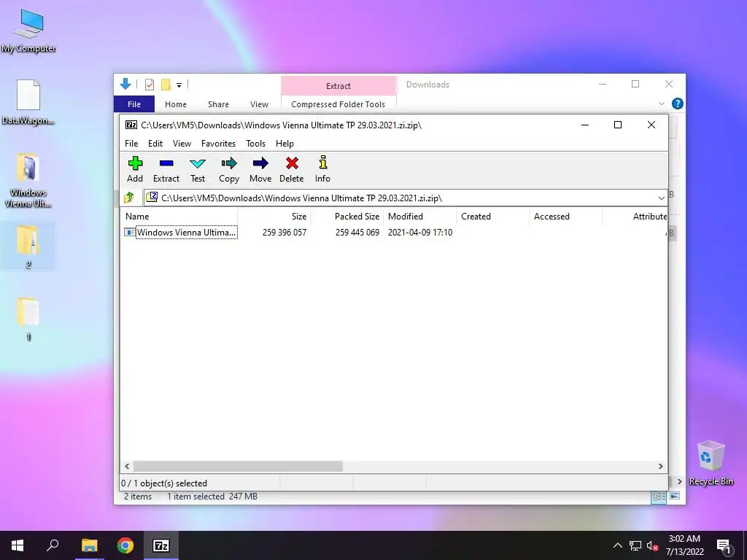Viewport: 747px width, 560px height.
Task: Switch to Explorer Home tab
Action: click(175, 104)
